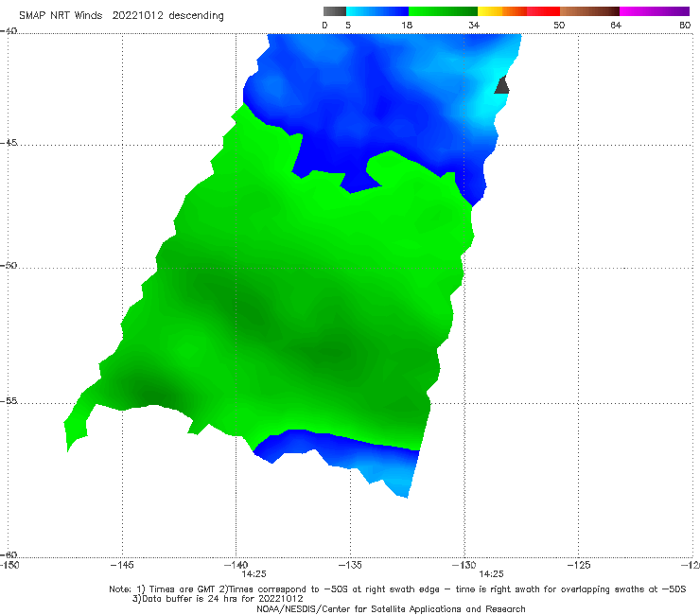
Task: Click the '14:25' time under longitude -130
Action: 492,574
